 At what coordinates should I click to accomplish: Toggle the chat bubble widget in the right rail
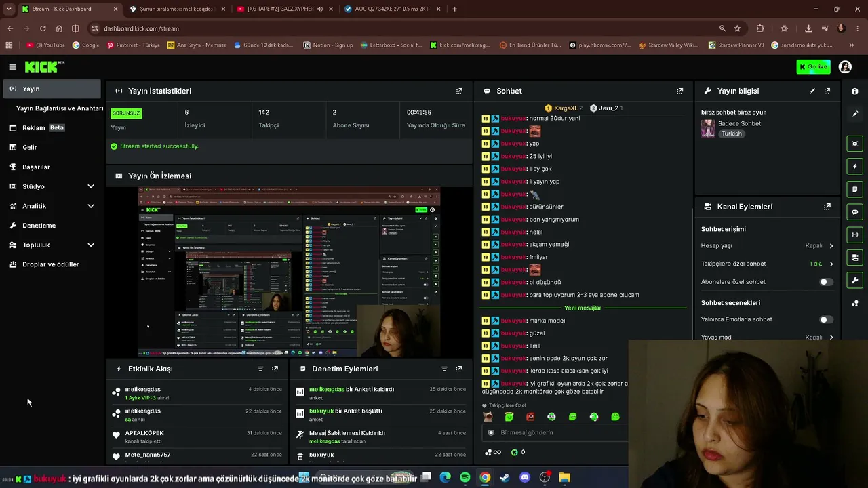pos(854,212)
